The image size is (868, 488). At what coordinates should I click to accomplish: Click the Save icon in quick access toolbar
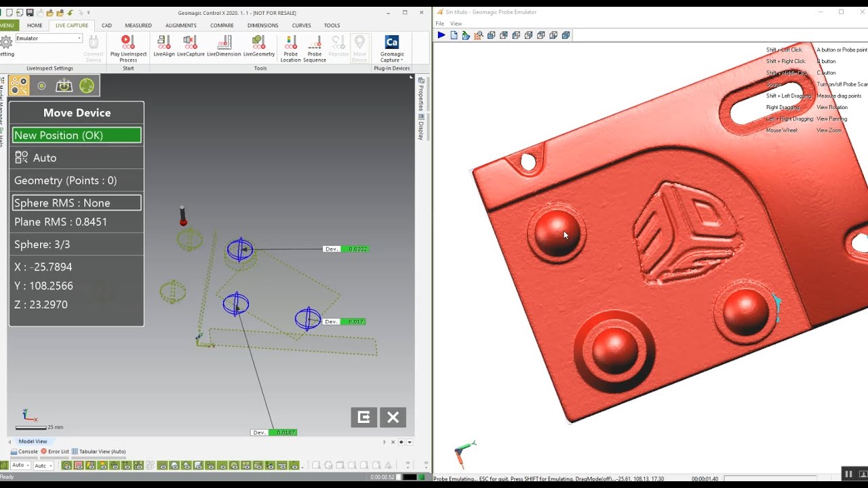29,12
